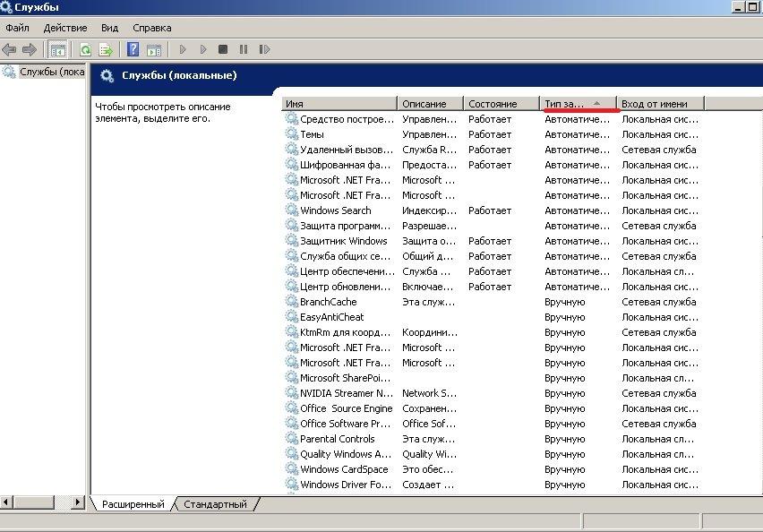The height and width of the screenshot is (532, 763).
Task: Open the Файл menu
Action: (x=18, y=28)
